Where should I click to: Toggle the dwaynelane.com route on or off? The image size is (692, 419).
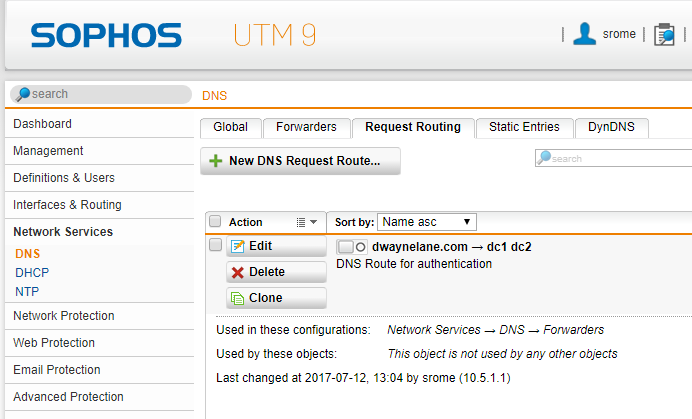point(351,247)
